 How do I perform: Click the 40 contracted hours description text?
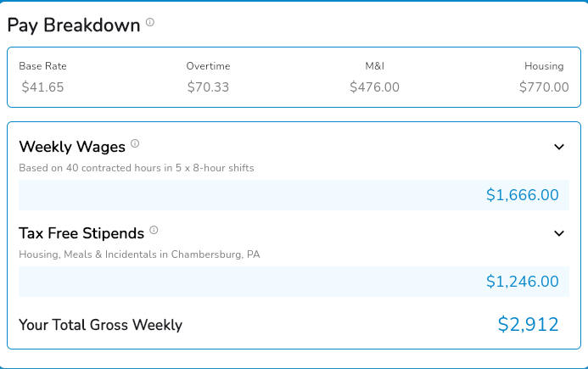coord(137,168)
